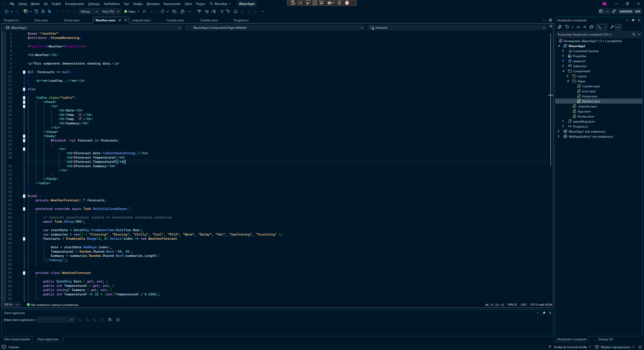
Task: Toggle the outlining marker on line 39
Action: (24, 196)
